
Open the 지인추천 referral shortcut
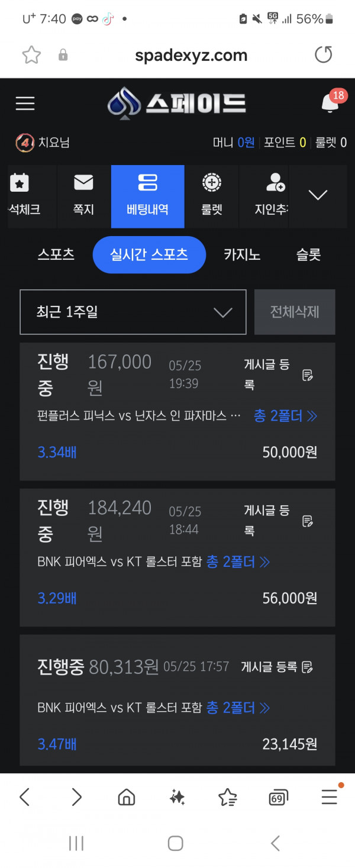(x=270, y=196)
